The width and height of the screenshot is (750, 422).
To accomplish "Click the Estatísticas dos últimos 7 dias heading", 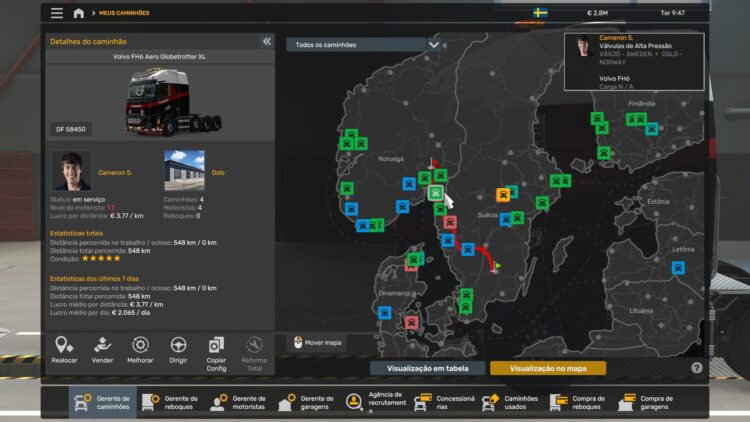I will pos(94,278).
